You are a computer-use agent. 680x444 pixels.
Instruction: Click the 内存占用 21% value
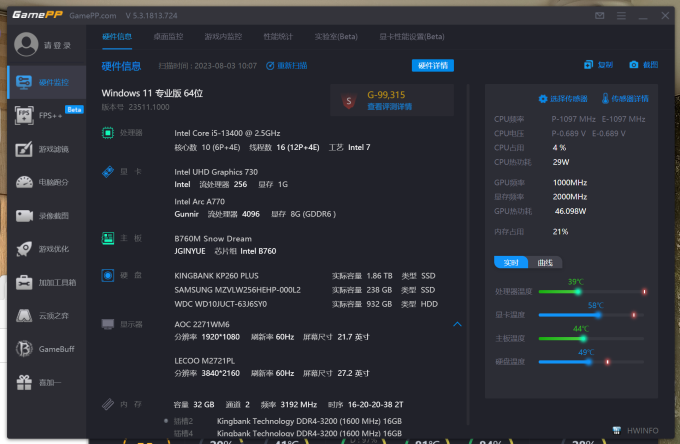click(x=560, y=232)
